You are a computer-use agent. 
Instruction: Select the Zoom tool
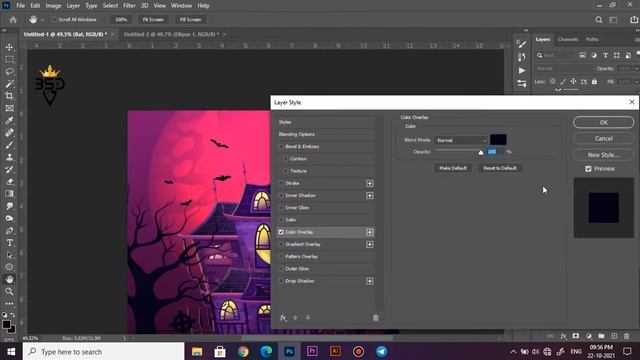coord(9,292)
